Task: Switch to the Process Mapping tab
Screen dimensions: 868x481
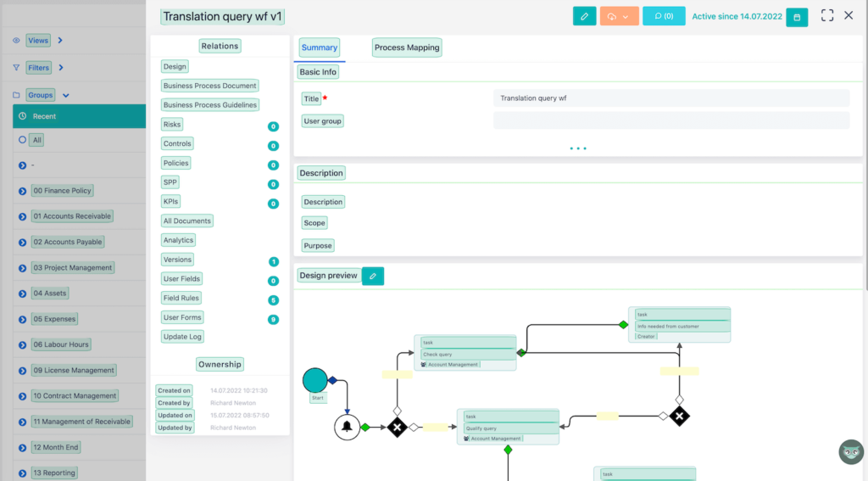Action: [x=407, y=48]
